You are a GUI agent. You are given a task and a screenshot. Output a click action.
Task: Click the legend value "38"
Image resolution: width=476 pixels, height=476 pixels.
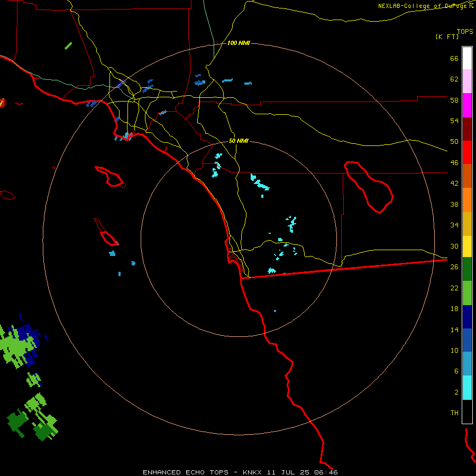454,204
